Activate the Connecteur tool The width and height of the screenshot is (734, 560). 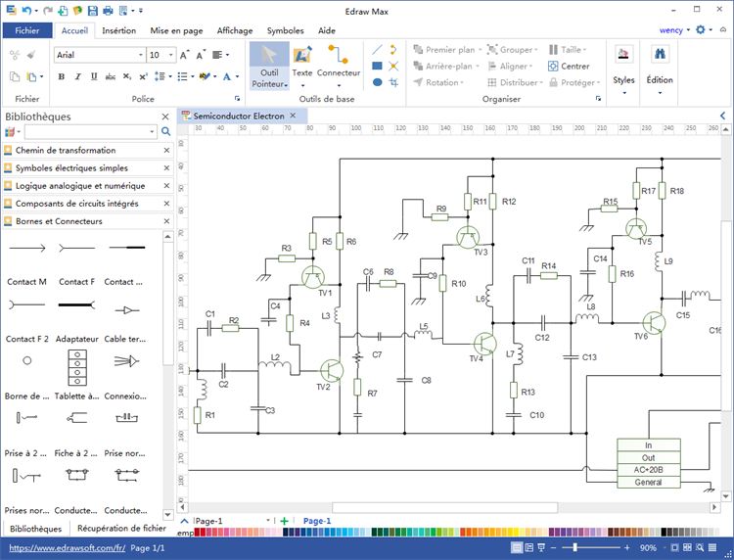coord(339,66)
